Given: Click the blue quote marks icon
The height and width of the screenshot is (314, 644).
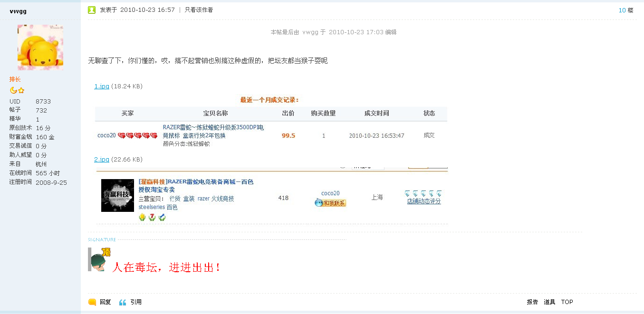Looking at the screenshot, I should tap(123, 302).
